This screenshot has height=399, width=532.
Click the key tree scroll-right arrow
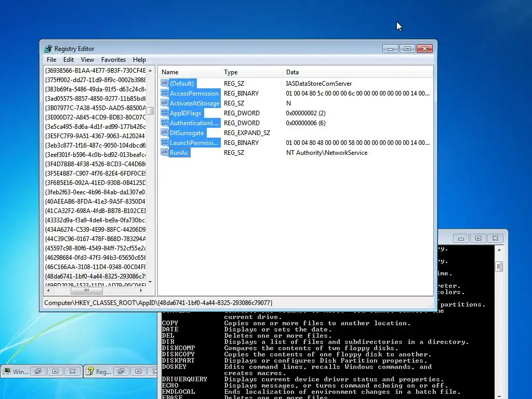[141, 291]
